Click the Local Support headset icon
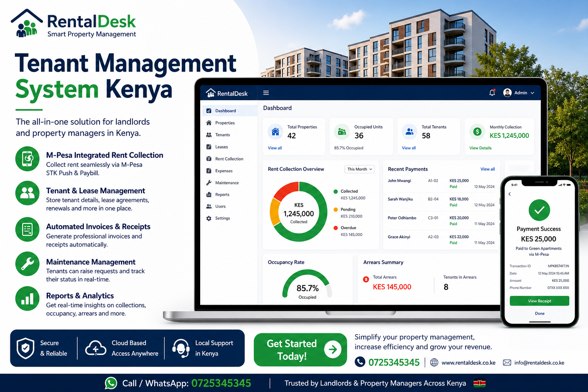The image size is (588, 392). click(181, 348)
